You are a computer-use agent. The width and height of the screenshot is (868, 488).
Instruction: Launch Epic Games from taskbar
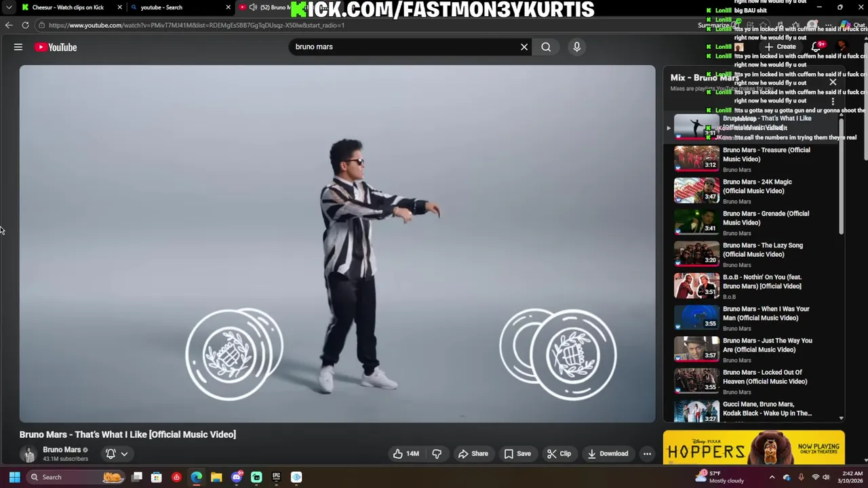click(277, 477)
